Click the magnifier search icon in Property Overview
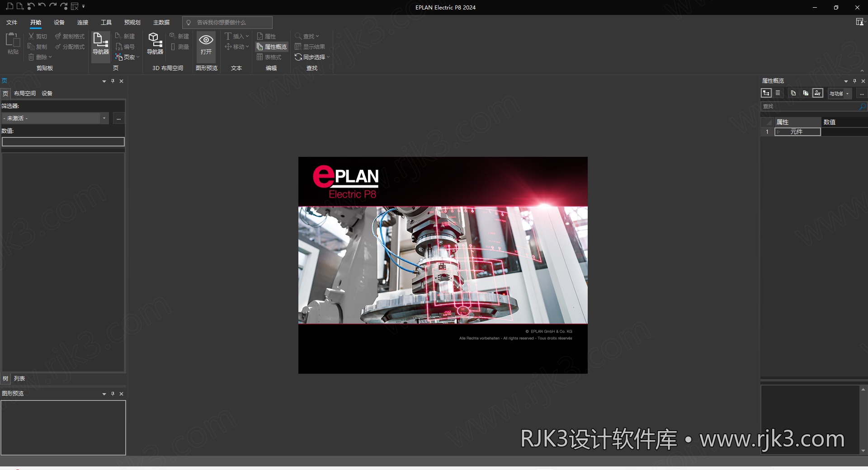The image size is (868, 470). pyautogui.click(x=863, y=107)
